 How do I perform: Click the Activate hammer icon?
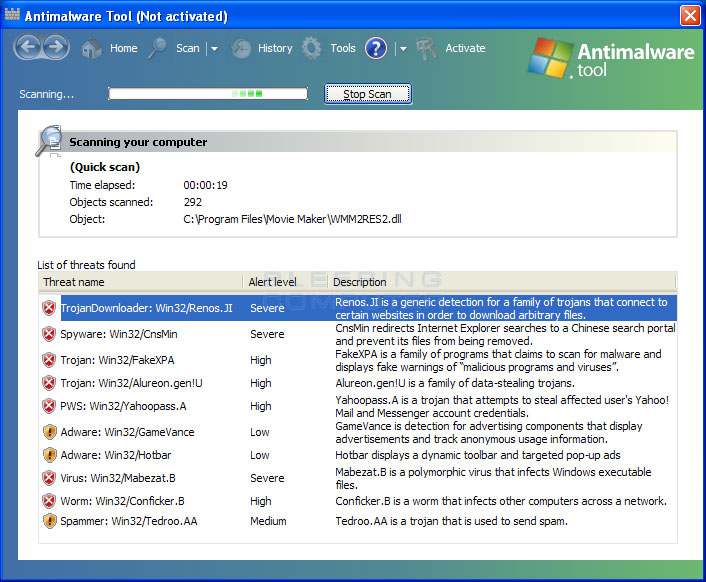426,49
